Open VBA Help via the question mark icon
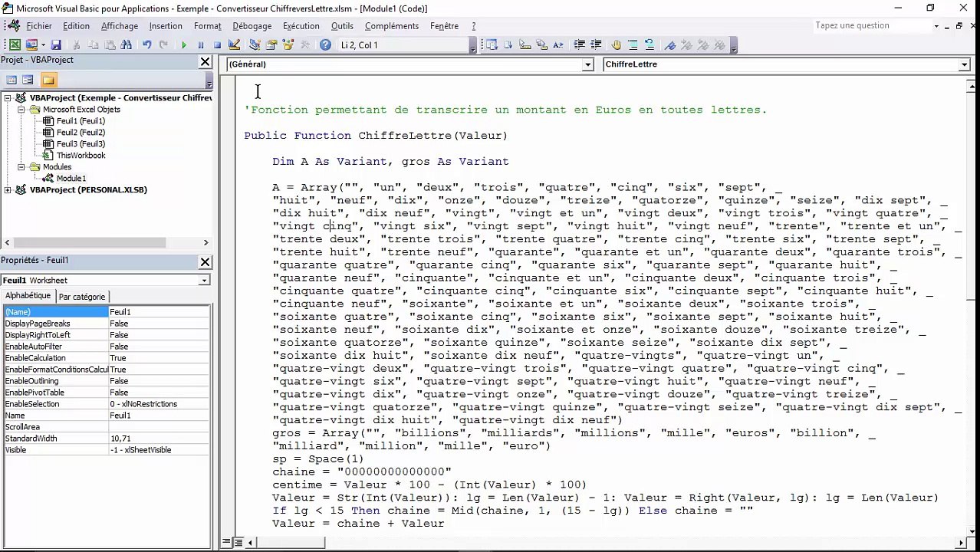980x552 pixels. click(x=325, y=45)
